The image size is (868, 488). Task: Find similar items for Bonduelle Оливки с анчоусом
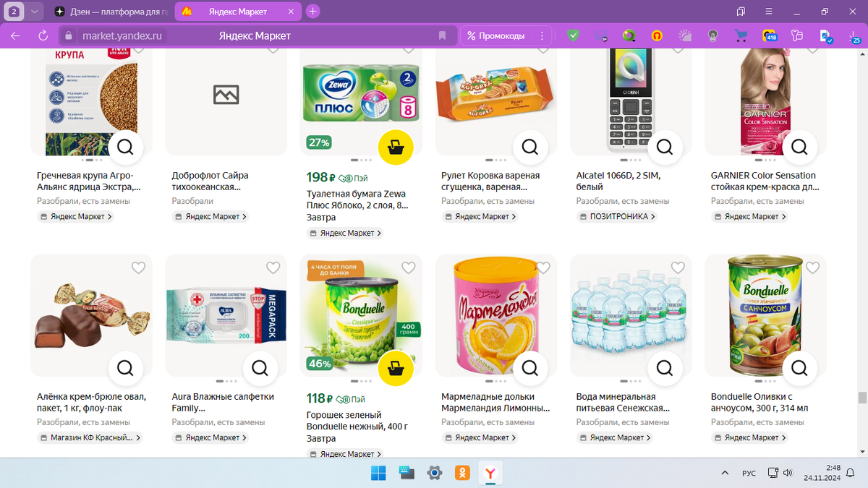coord(799,368)
